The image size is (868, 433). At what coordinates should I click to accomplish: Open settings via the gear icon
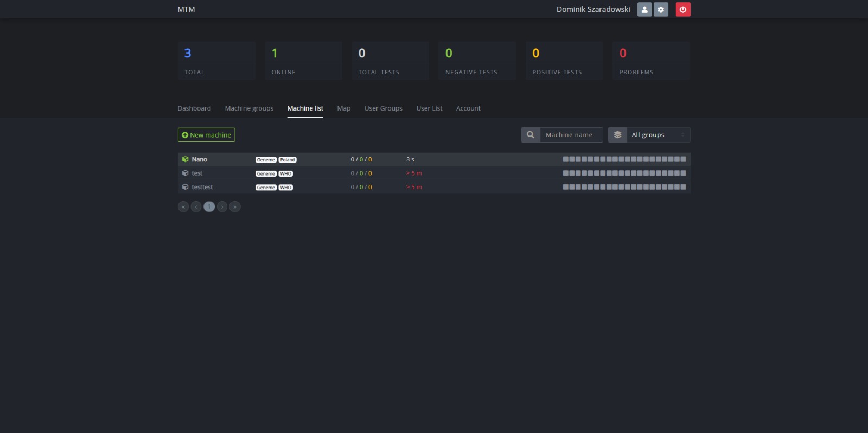(x=661, y=9)
